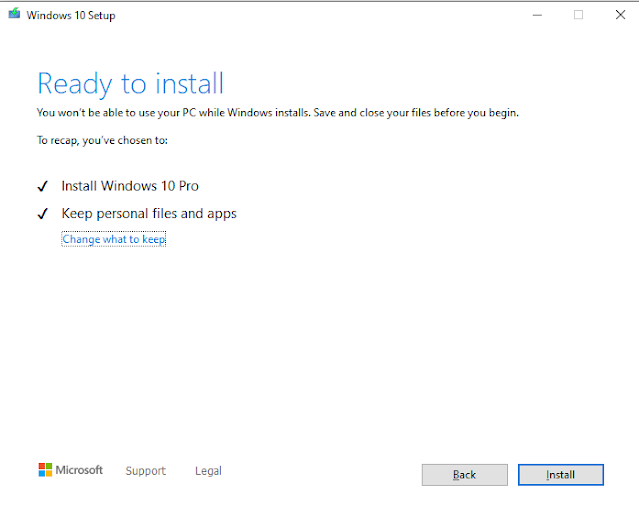Click the Install button
The height and width of the screenshot is (506, 639).
[560, 475]
